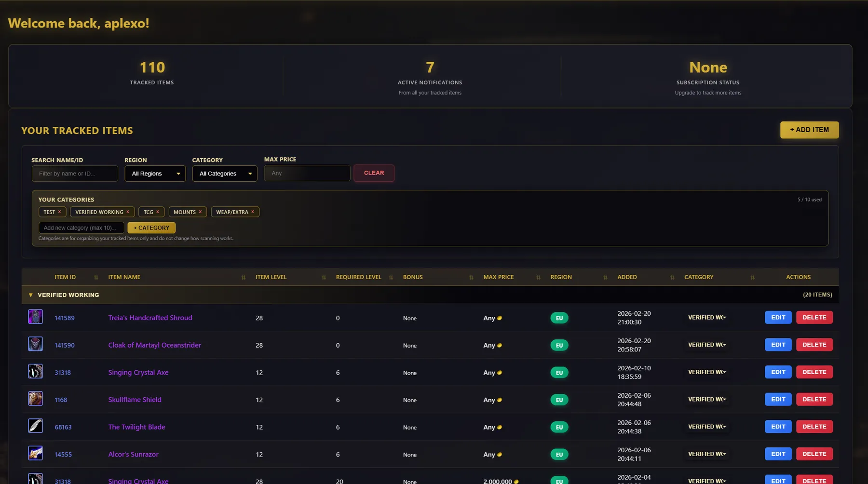The image size is (868, 484).
Task: Click the (20 ITEMS) group count
Action: click(817, 295)
